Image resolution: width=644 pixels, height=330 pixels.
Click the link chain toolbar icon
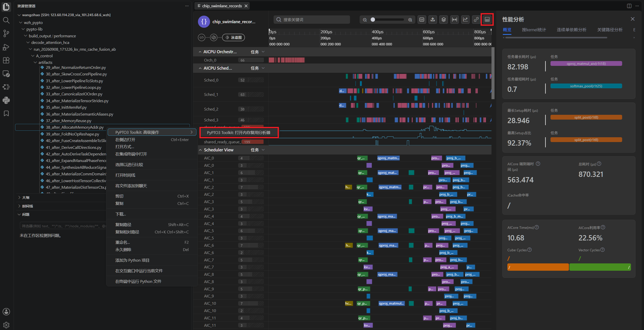(x=476, y=19)
